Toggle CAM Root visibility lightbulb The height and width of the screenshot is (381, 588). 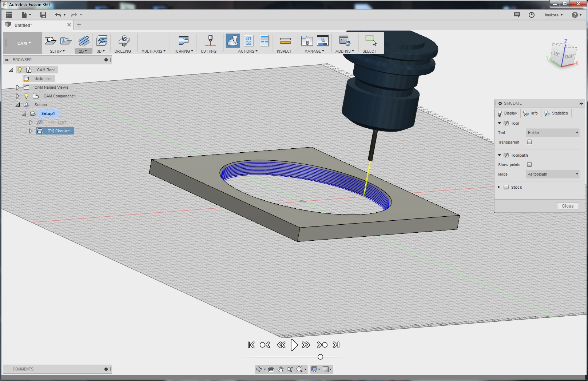click(x=20, y=70)
